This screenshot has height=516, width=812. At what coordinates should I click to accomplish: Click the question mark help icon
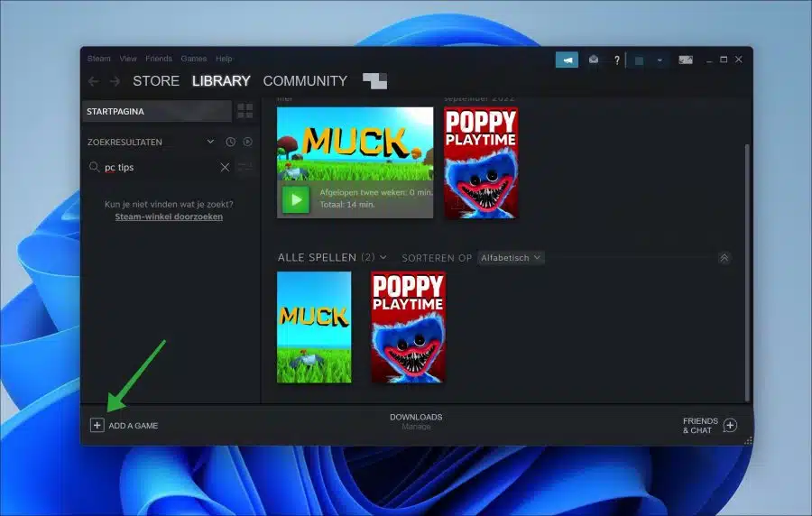(616, 60)
